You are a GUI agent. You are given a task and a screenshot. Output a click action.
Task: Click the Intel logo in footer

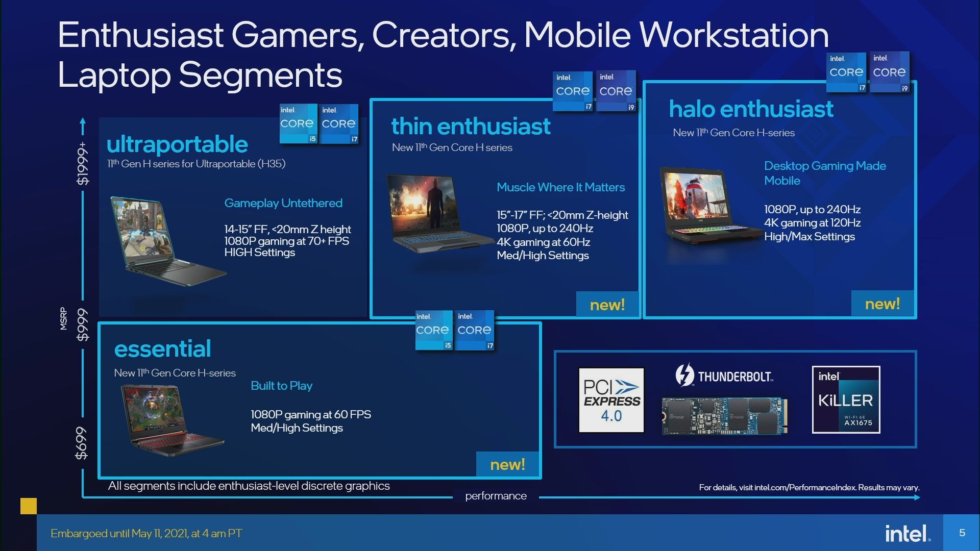(x=908, y=534)
